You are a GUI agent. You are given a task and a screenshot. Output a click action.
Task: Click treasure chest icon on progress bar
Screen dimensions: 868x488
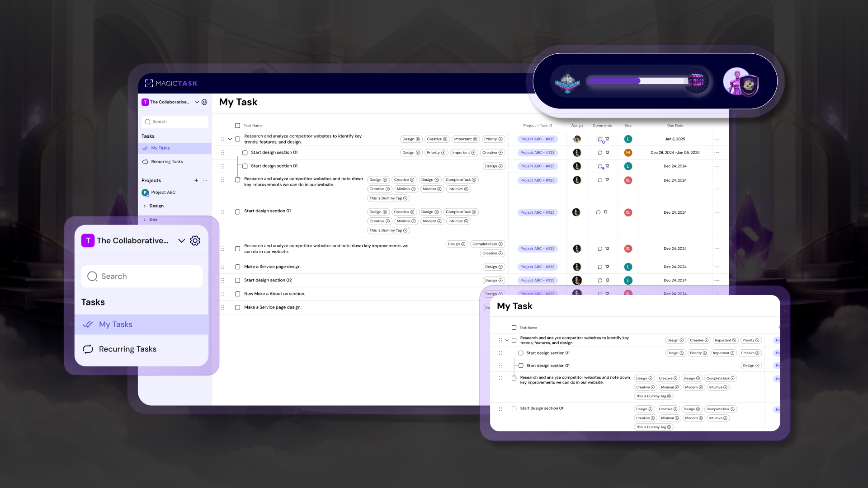[696, 81]
